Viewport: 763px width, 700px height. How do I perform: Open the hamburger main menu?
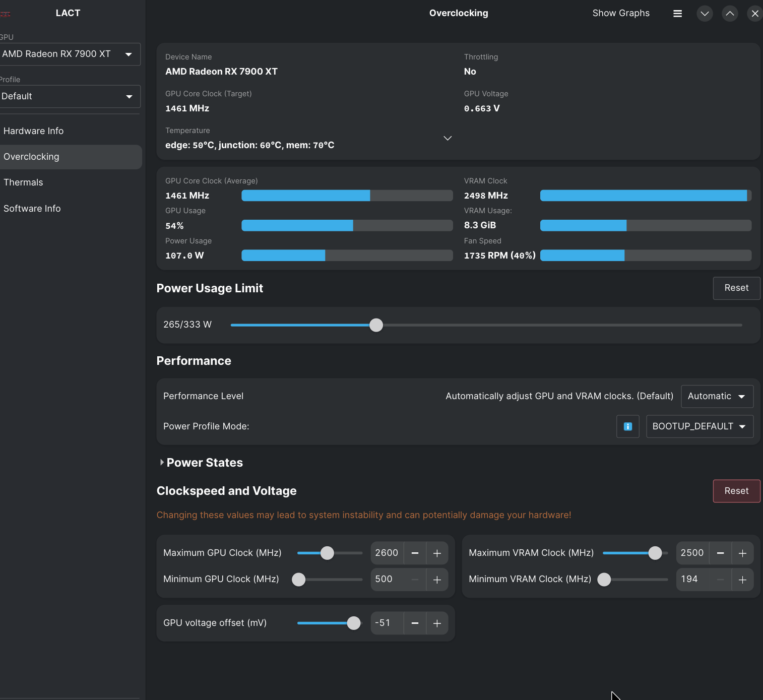point(677,14)
